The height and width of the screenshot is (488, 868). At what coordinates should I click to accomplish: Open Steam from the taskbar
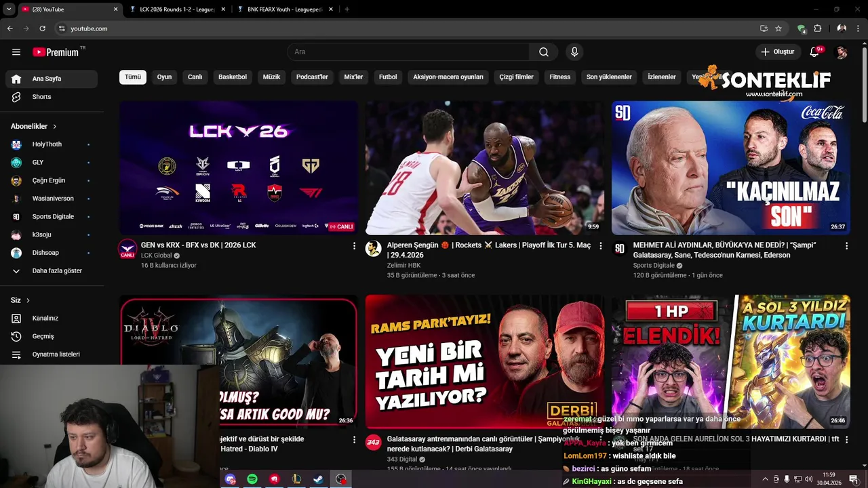tap(317, 479)
